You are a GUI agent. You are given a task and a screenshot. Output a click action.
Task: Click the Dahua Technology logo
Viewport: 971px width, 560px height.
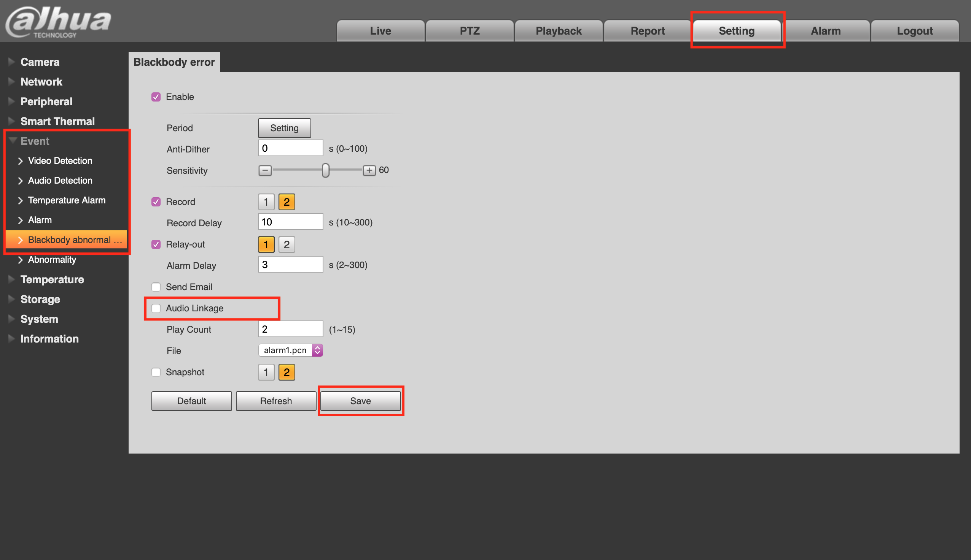pos(59,22)
